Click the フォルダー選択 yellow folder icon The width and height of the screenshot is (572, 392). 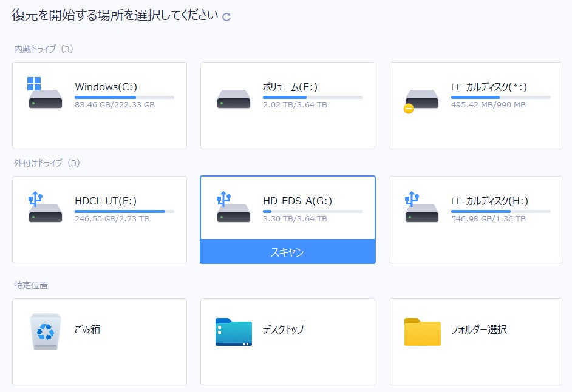pos(423,331)
